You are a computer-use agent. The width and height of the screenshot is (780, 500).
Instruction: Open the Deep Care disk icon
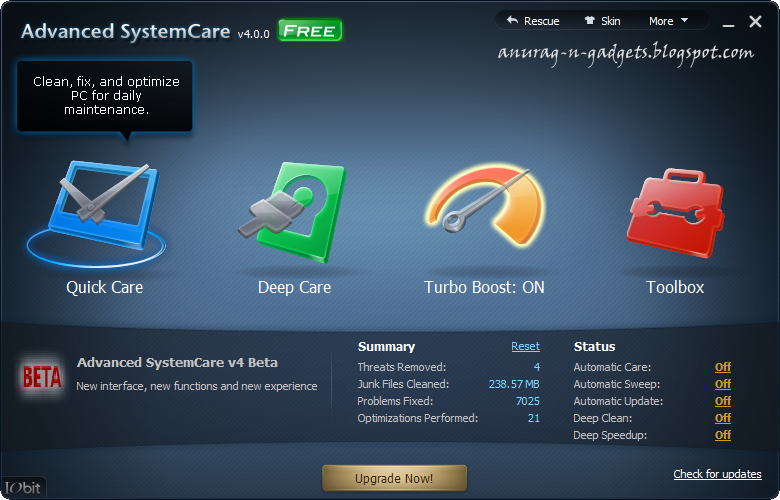pyautogui.click(x=293, y=211)
